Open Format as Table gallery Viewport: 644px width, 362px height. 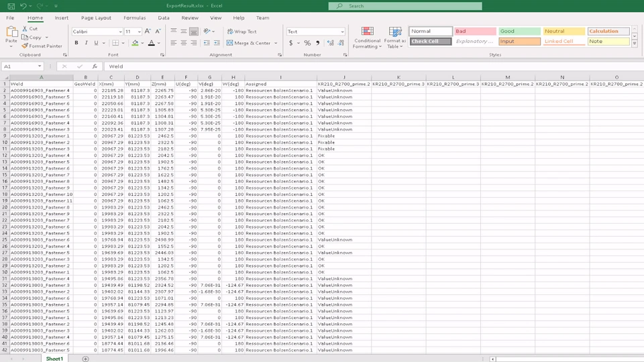[395, 38]
